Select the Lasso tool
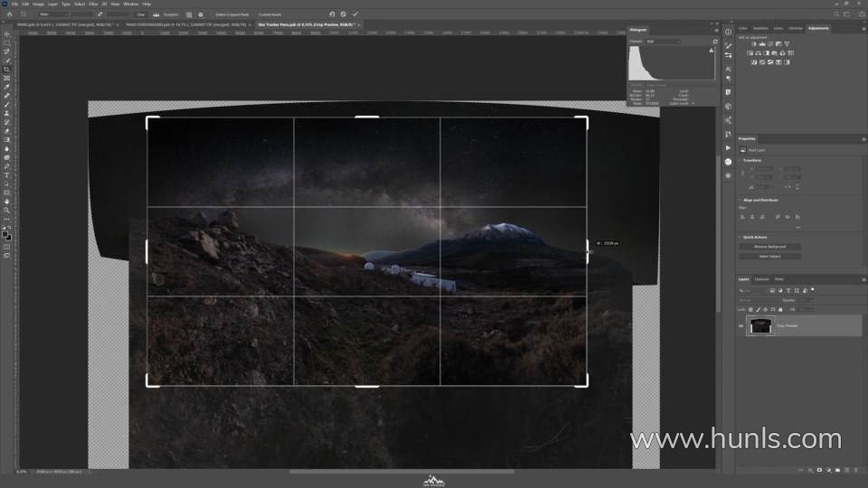 pos(6,52)
